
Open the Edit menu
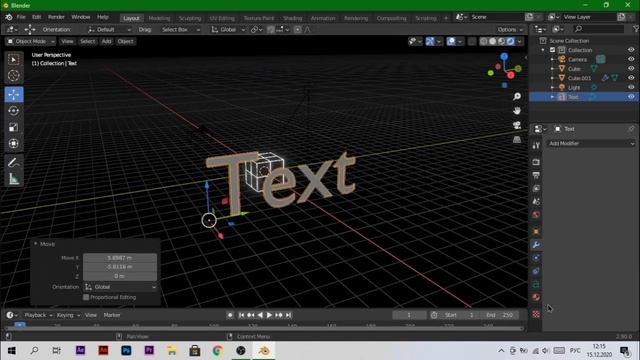click(37, 17)
